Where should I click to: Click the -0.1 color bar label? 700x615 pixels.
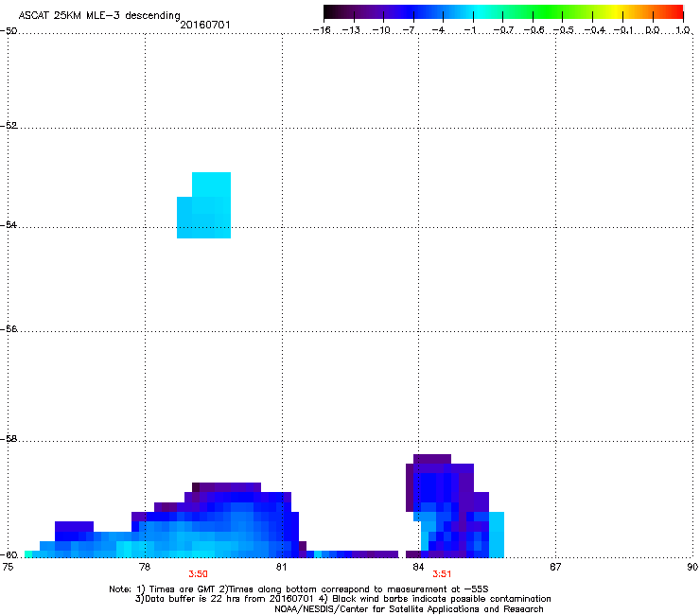click(x=623, y=30)
